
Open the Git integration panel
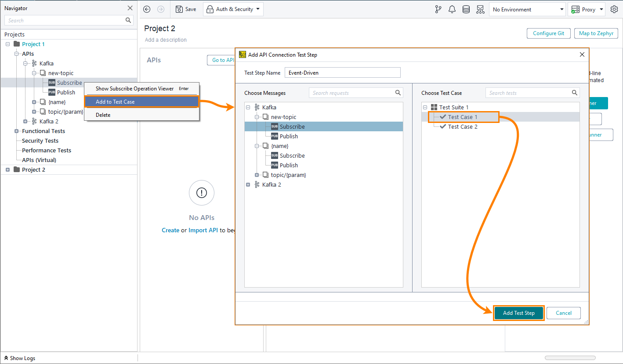[438, 9]
